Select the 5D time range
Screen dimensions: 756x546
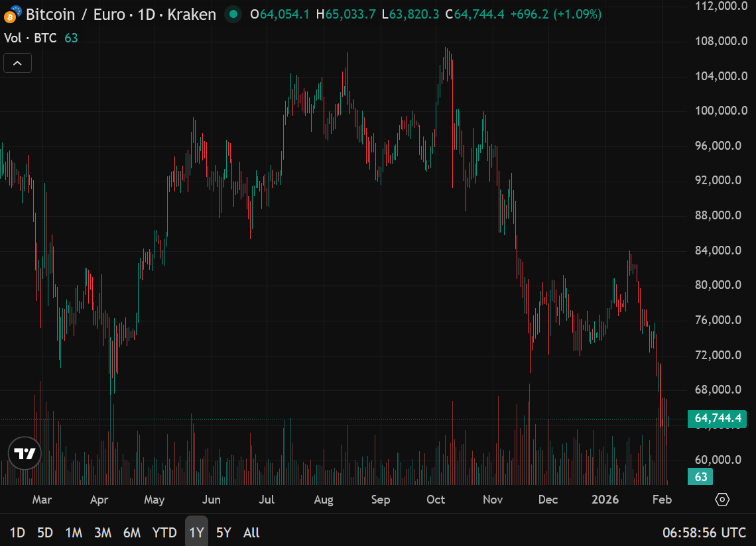[45, 533]
